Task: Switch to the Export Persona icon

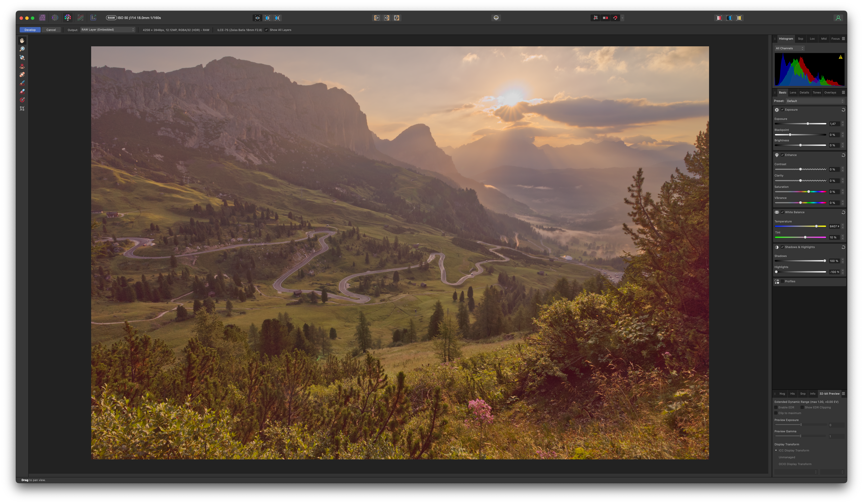Action: tap(93, 17)
